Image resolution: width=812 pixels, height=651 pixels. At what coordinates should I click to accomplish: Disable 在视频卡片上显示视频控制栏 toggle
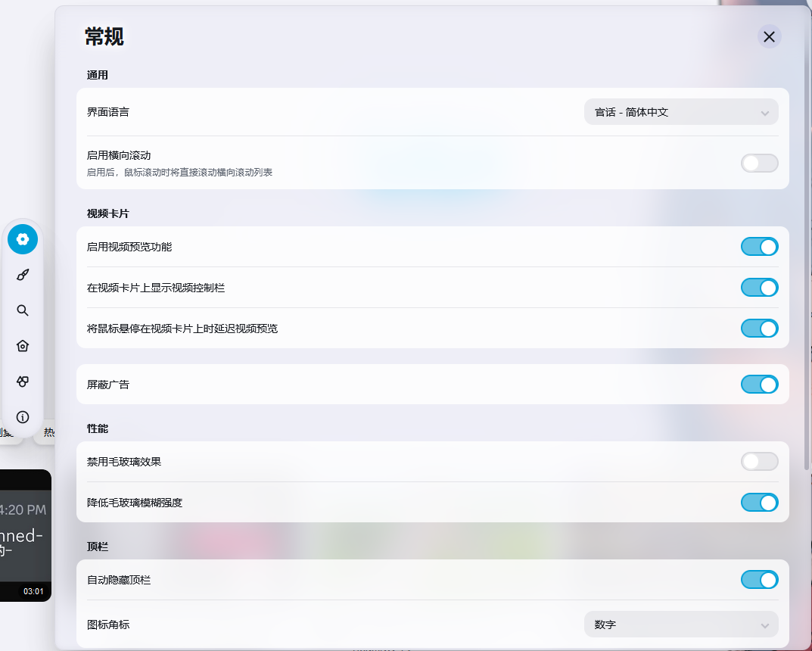click(759, 288)
